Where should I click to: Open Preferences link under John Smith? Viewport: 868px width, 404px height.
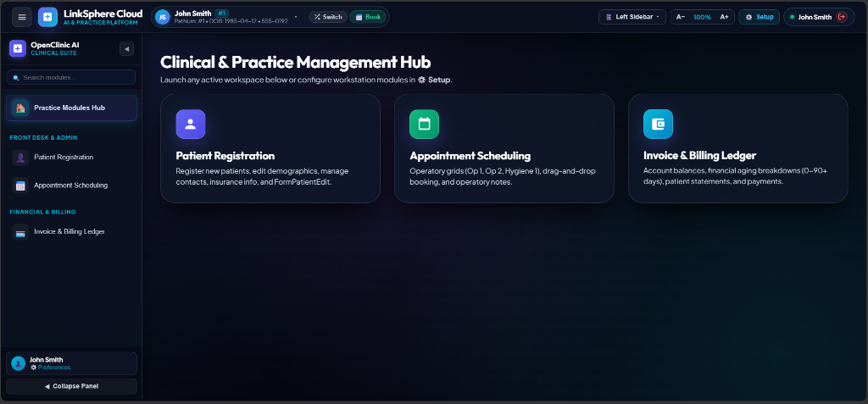[50, 368]
